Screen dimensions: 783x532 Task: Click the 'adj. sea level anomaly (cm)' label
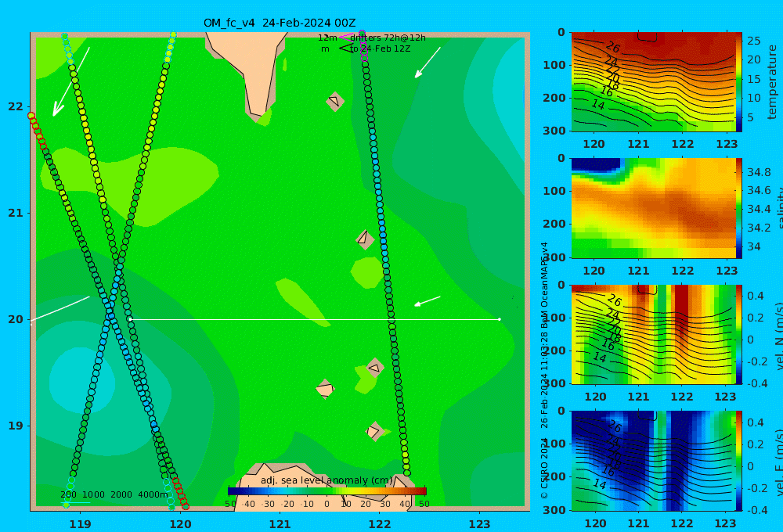(x=327, y=480)
